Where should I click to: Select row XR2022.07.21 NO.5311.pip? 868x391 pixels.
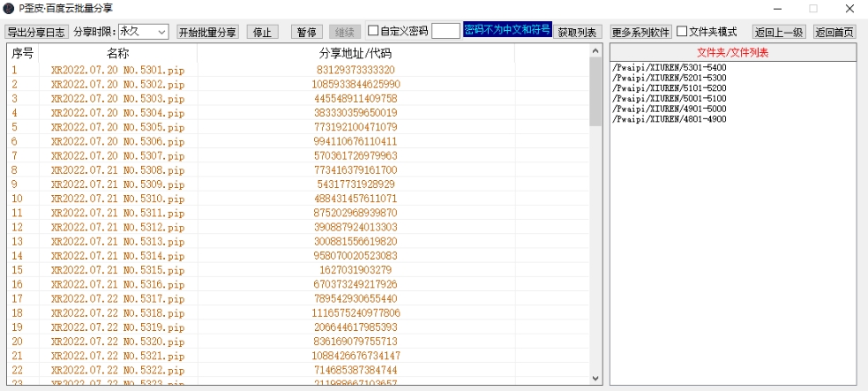(x=298, y=213)
